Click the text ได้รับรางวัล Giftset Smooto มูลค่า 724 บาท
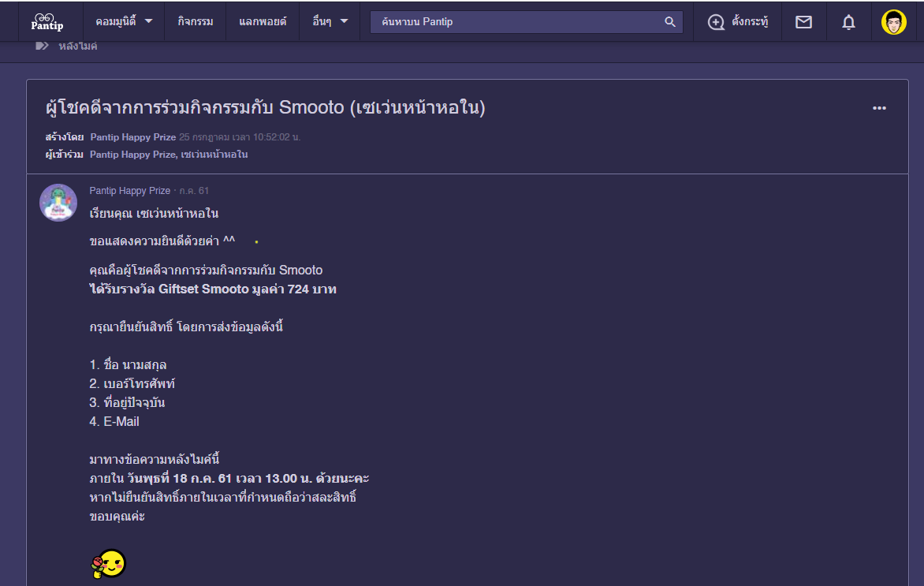924x586 pixels. [213, 289]
